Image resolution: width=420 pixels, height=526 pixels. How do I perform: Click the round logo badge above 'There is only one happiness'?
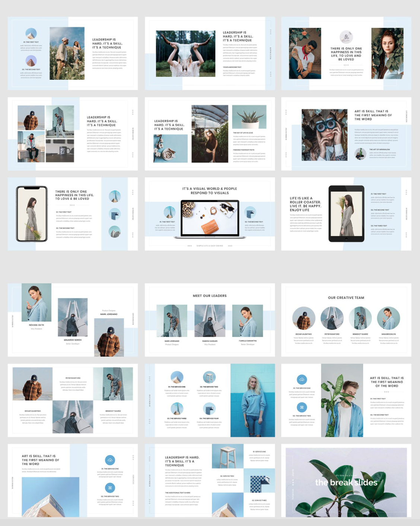pyautogui.click(x=346, y=37)
